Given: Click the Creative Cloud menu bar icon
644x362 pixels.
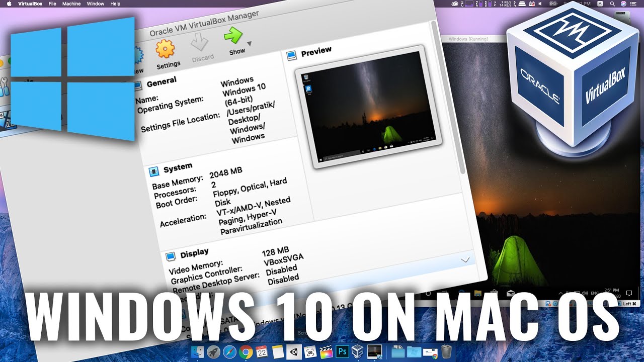Looking at the screenshot, I should 454,4.
